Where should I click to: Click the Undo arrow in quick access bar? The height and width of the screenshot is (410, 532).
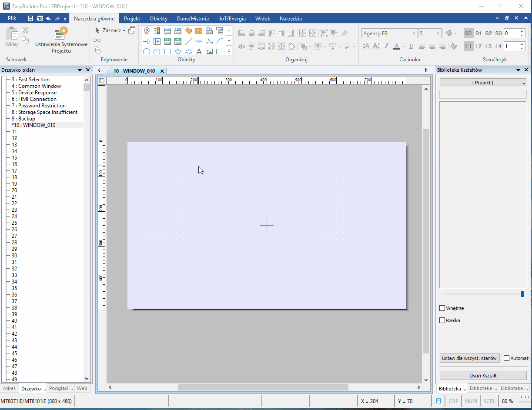coord(48,19)
